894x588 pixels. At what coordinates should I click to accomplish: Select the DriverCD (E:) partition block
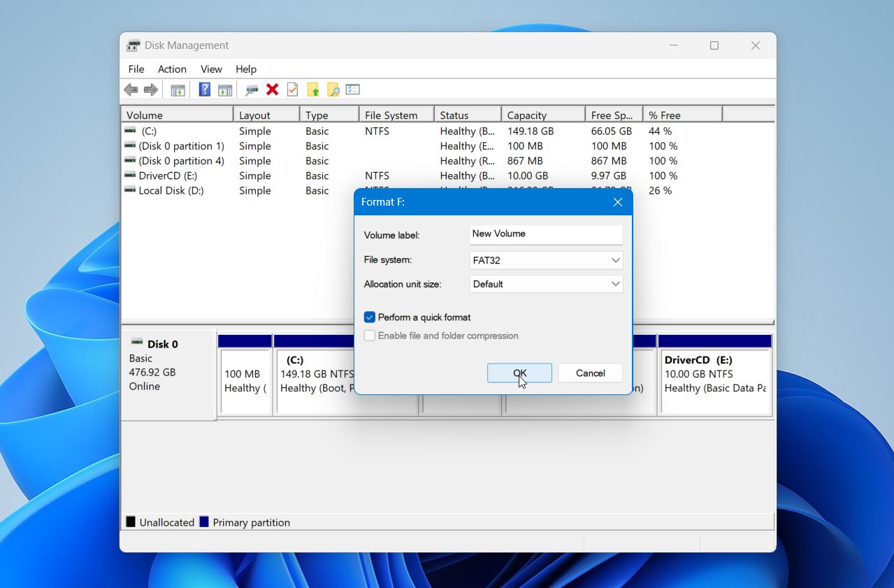click(x=715, y=375)
